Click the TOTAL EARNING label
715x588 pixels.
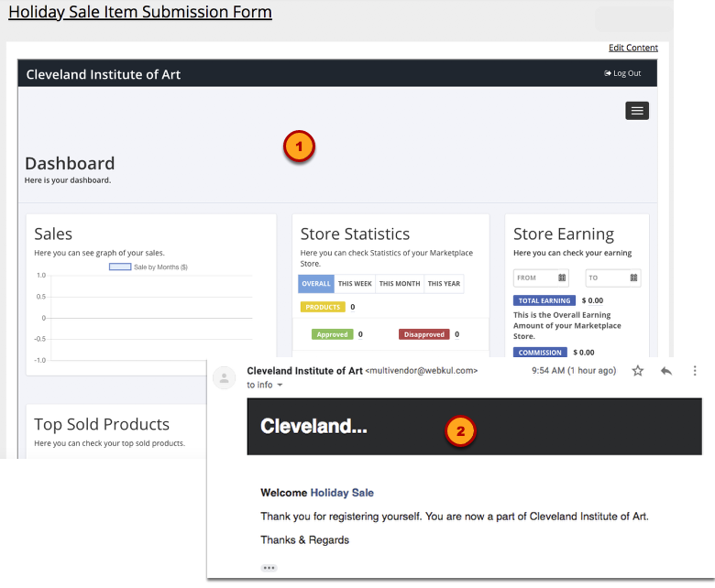pyautogui.click(x=544, y=300)
